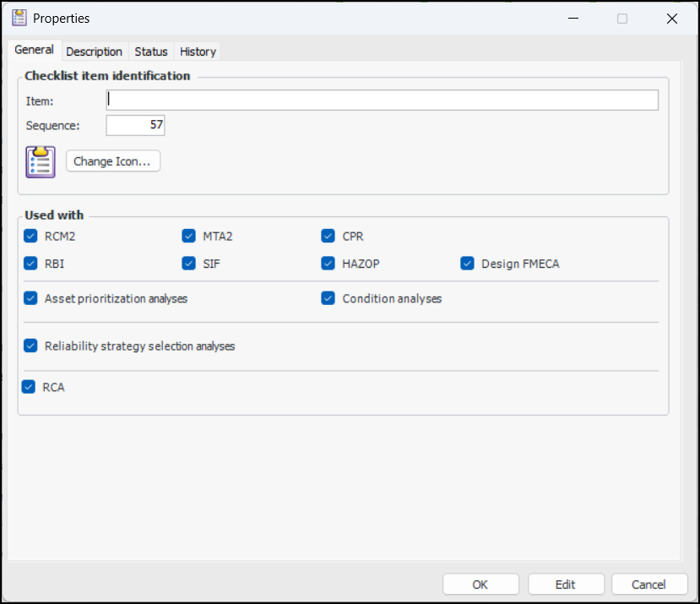This screenshot has width=700, height=604.
Task: Uncheck the RBI option
Action: (x=31, y=264)
